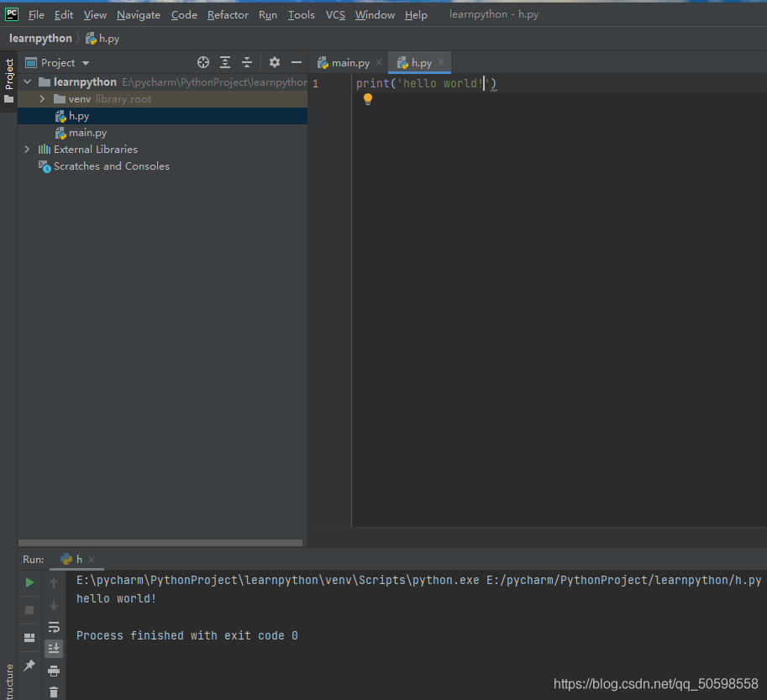Open the Project tool window side button
The width and height of the screenshot is (767, 700).
pos(9,81)
